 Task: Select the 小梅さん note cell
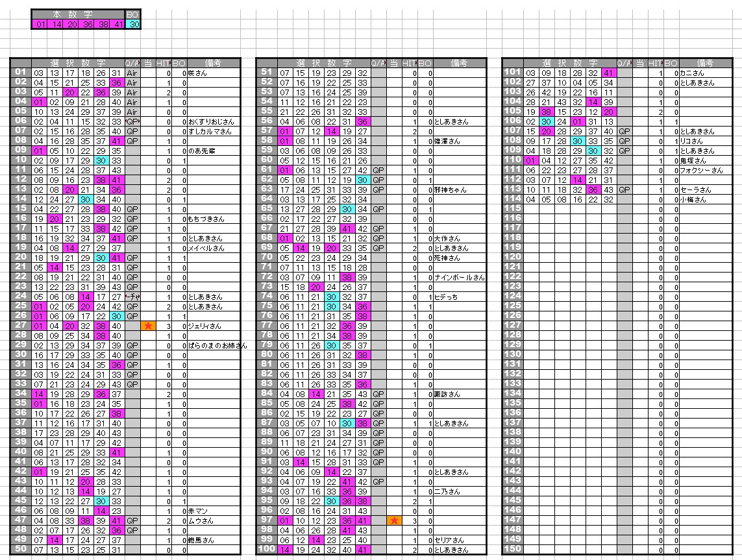[706, 200]
